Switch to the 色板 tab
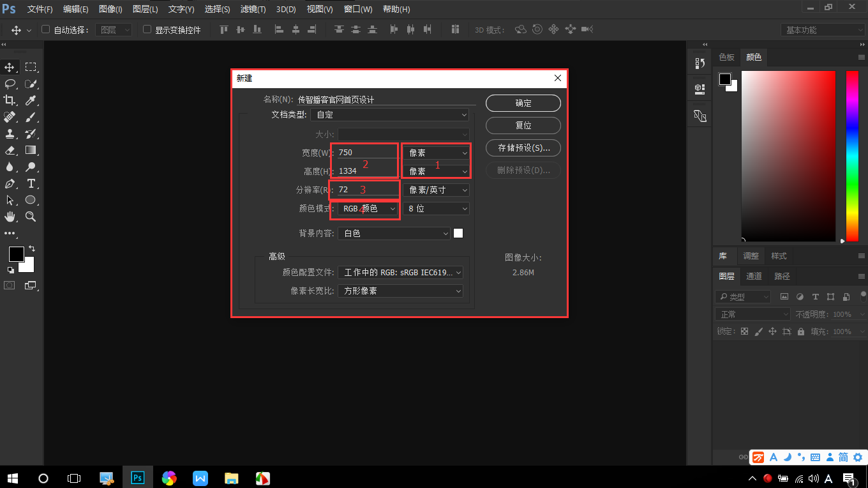 (727, 57)
